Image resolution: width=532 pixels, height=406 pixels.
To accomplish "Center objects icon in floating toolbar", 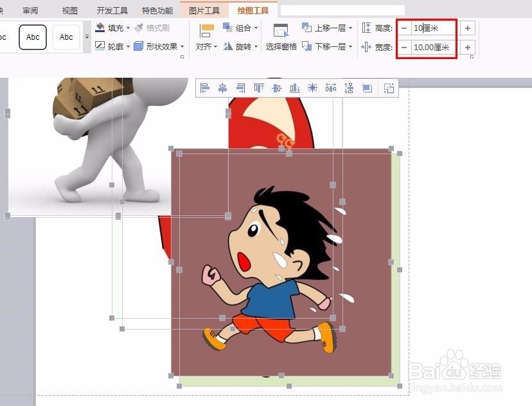I will click(x=312, y=88).
